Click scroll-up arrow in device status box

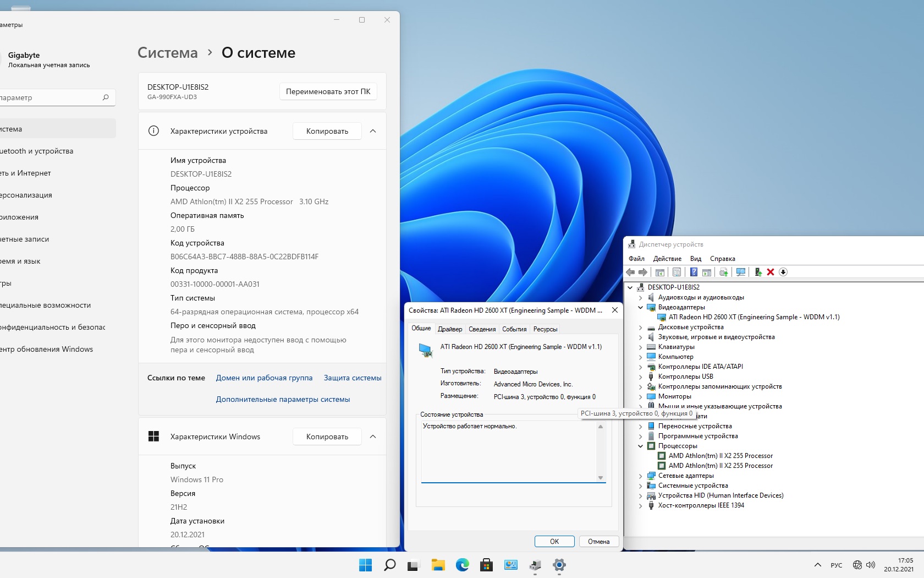(x=601, y=427)
